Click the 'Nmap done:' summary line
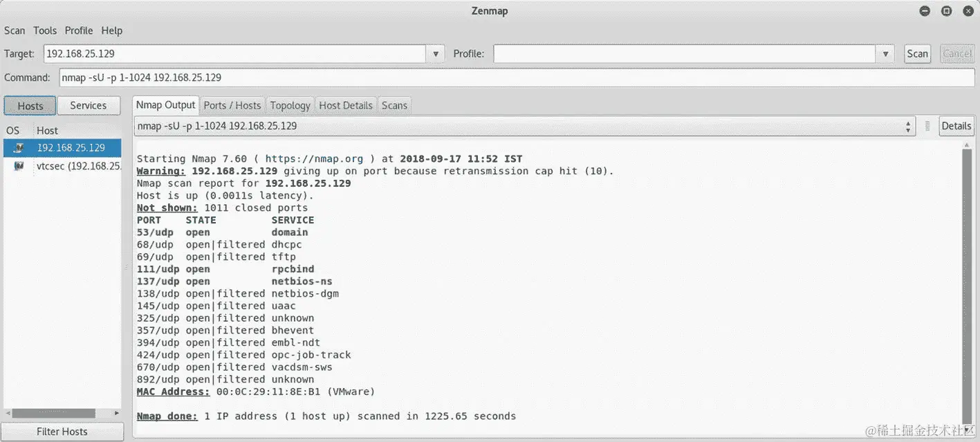Viewport: 980px width, 442px height. (x=326, y=416)
